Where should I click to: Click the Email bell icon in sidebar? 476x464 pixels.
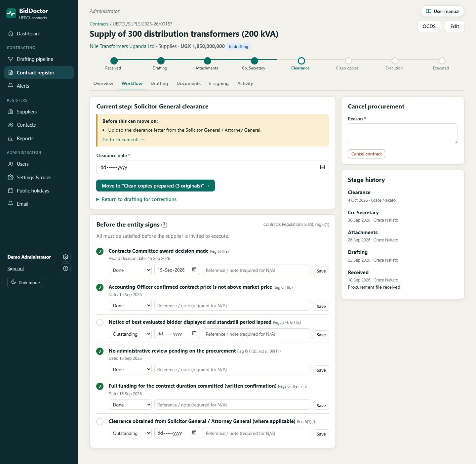[x=11, y=204]
